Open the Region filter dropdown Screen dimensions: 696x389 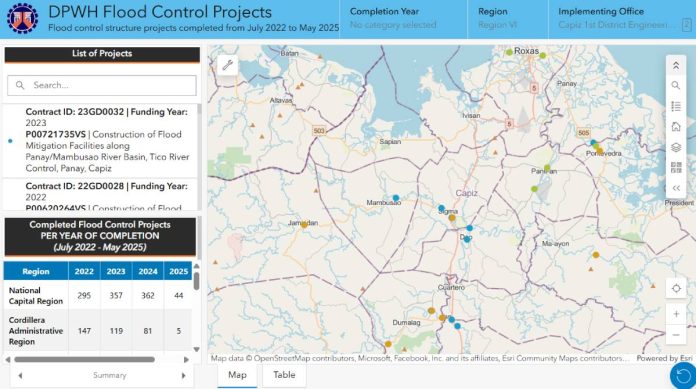(x=508, y=19)
